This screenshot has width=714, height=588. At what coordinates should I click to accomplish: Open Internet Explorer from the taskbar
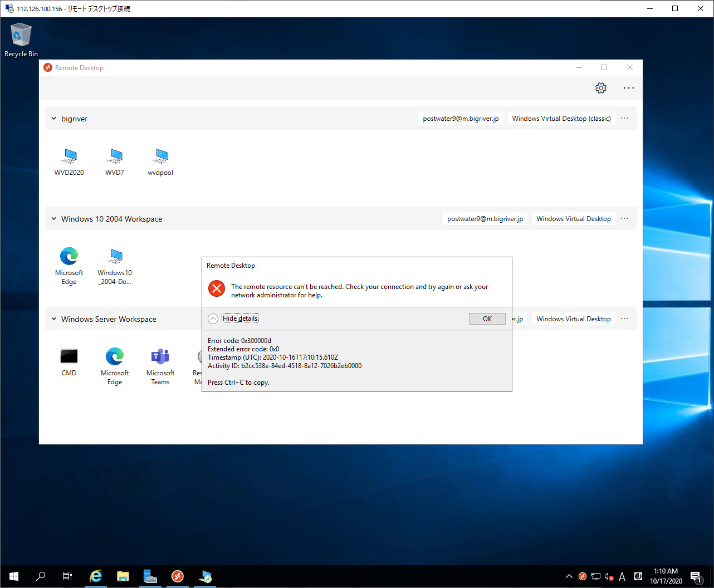pos(95,576)
